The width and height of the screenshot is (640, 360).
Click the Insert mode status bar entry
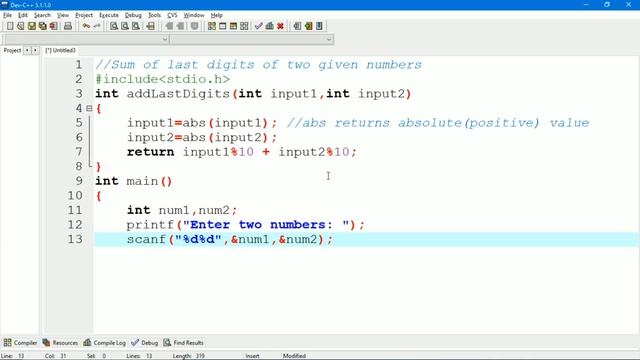pyautogui.click(x=252, y=356)
